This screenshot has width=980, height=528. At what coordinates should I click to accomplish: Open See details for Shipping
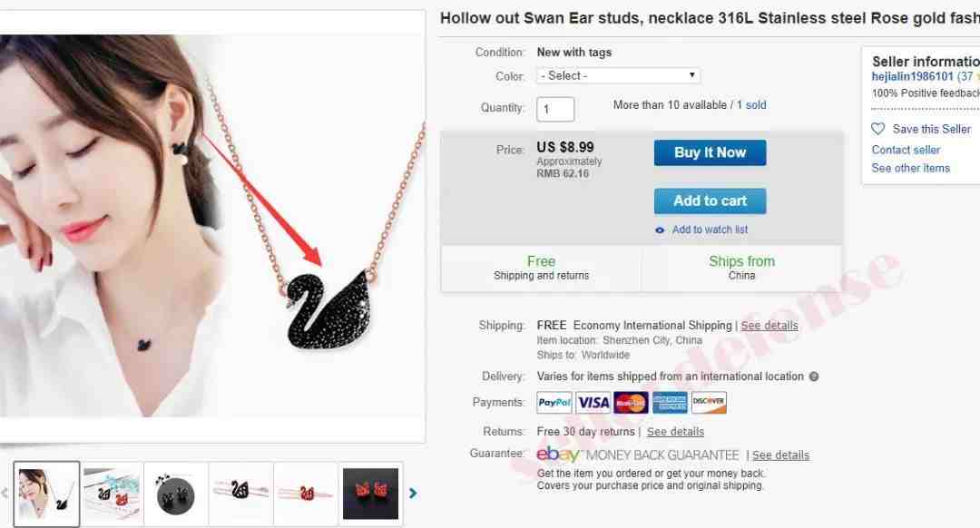[x=769, y=326]
